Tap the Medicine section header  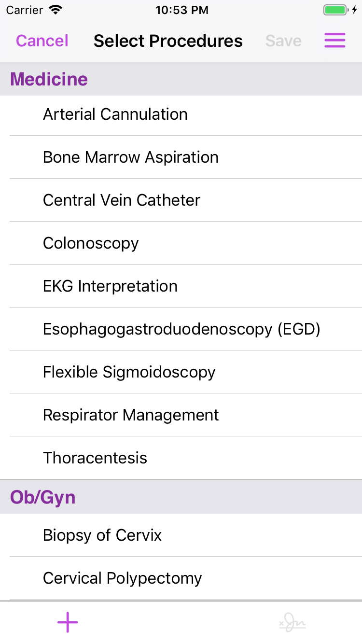pos(49,79)
